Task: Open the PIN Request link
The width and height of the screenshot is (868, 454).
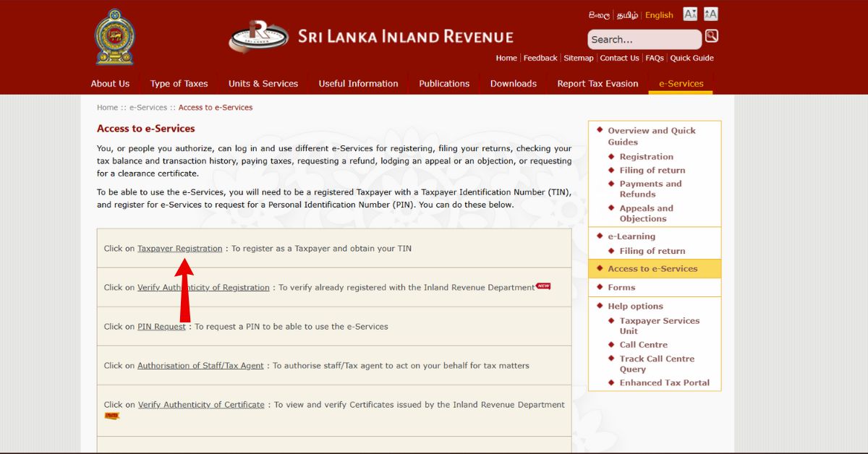Action: [161, 326]
